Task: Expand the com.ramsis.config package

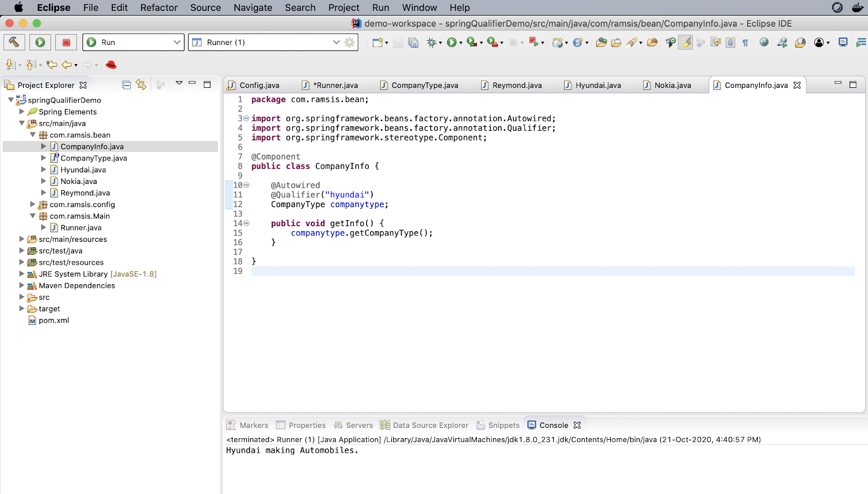Action: coord(33,204)
